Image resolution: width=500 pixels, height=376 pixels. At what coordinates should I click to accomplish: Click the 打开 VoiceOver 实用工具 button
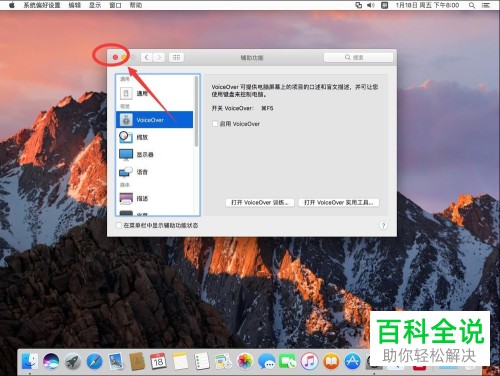(339, 202)
